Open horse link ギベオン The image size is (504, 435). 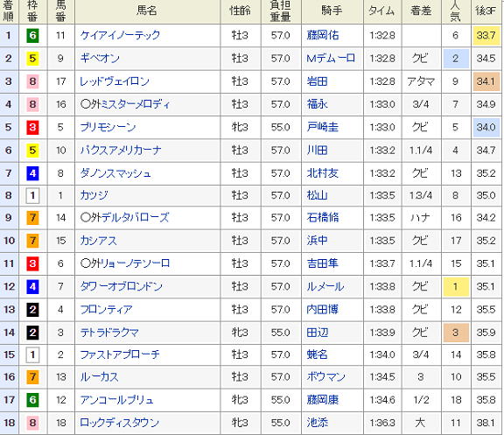(x=100, y=58)
